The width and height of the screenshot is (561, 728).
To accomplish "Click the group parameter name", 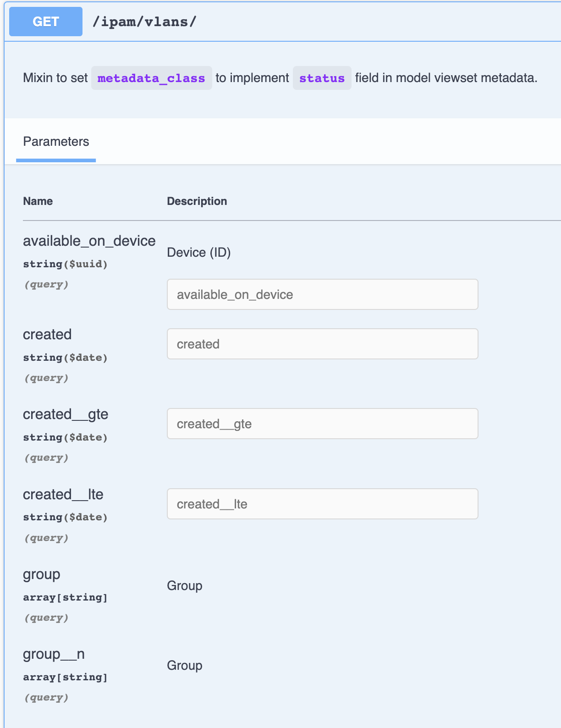I will click(x=42, y=574).
